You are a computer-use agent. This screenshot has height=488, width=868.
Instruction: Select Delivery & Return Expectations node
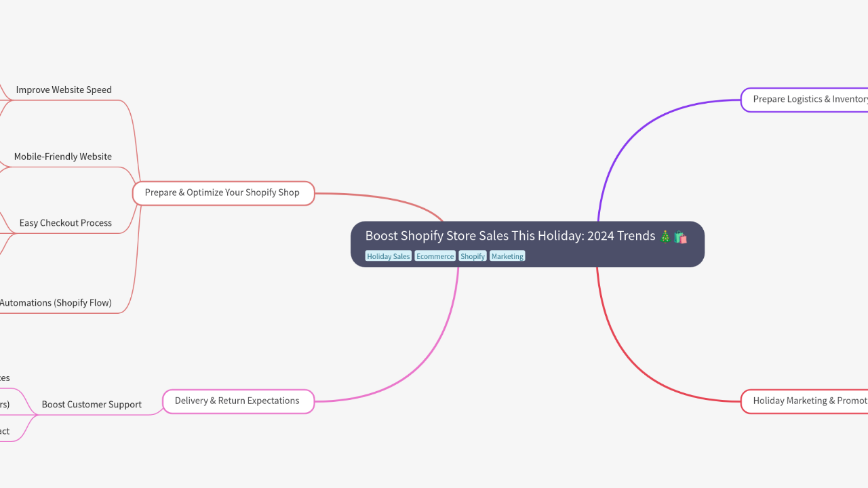click(238, 401)
